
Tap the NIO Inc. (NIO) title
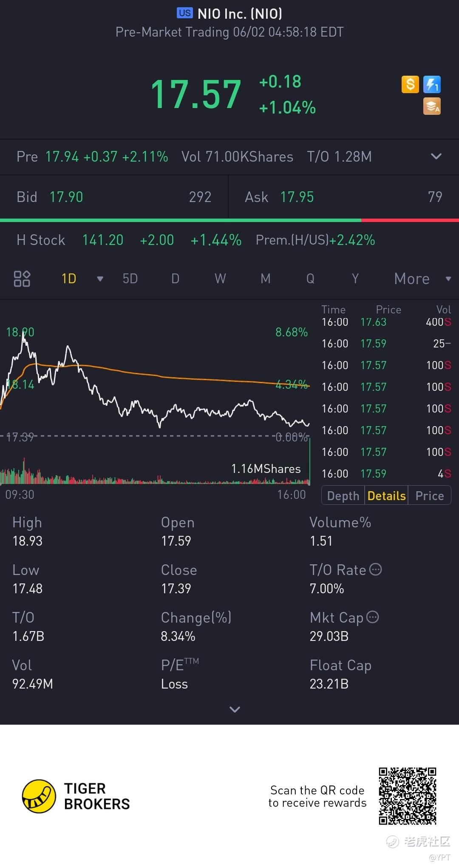point(240,14)
